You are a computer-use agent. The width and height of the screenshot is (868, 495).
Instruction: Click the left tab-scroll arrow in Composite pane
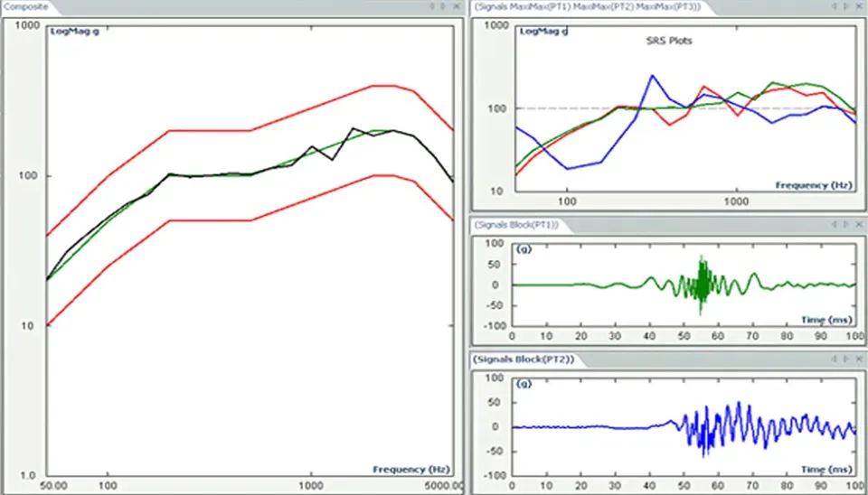pyautogui.click(x=431, y=6)
